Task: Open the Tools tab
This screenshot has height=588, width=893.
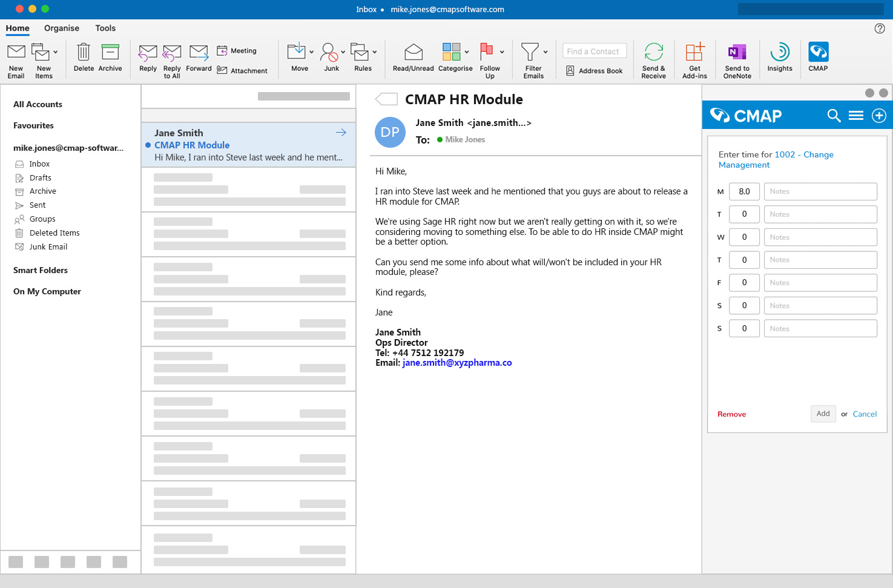Action: coord(105,28)
